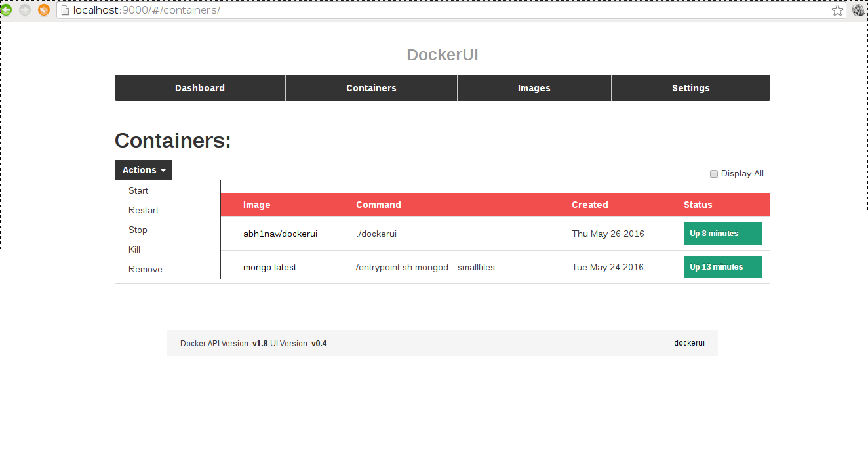This screenshot has height=450, width=868.
Task: Click the orange reload icon
Action: (44, 10)
